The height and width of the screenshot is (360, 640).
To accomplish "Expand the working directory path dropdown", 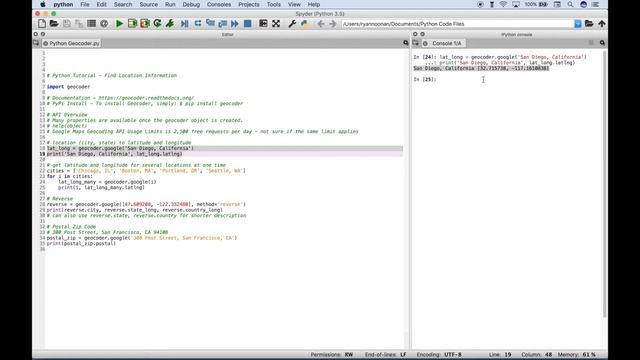I will pyautogui.click(x=578, y=24).
